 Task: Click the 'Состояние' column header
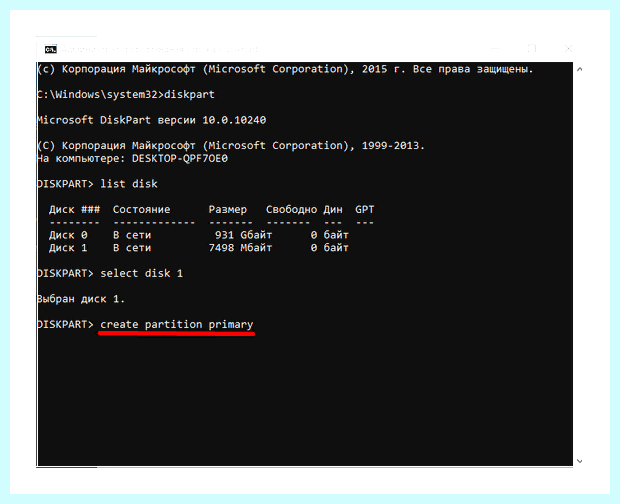[x=142, y=210]
